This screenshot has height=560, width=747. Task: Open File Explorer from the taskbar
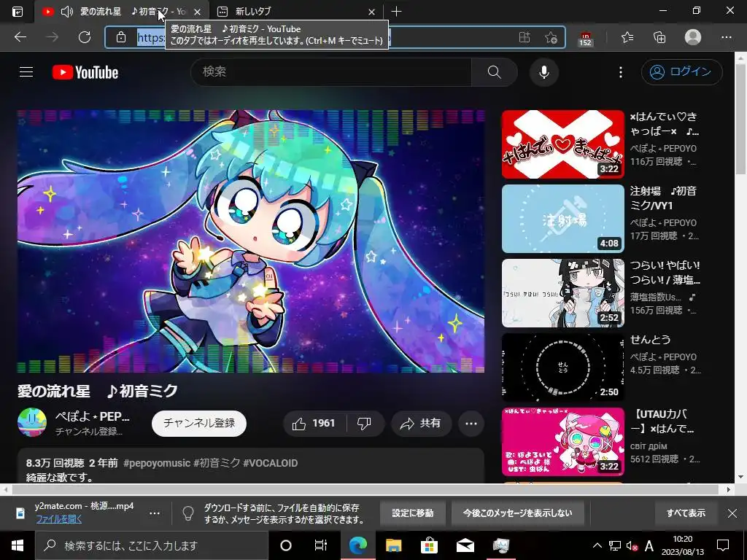pyautogui.click(x=393, y=545)
